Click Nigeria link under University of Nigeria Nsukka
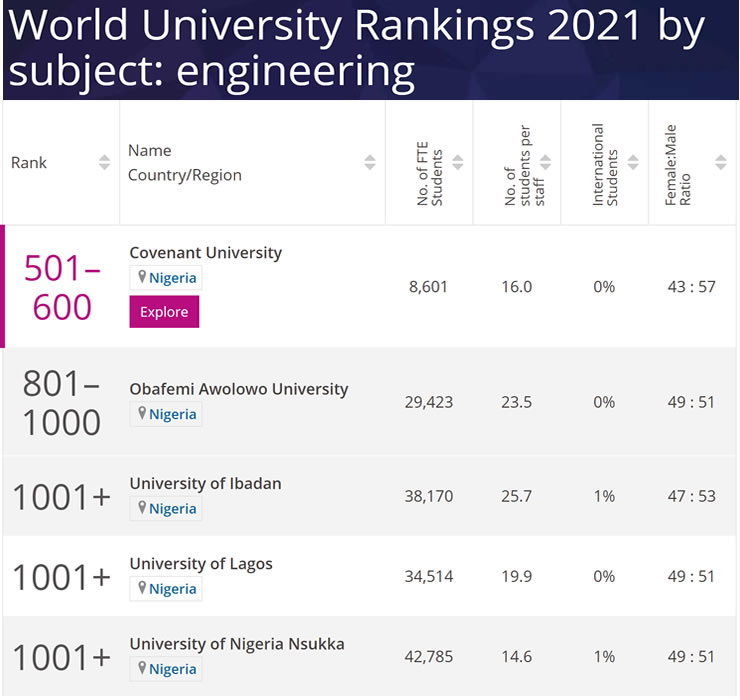740x700 pixels. coord(173,669)
